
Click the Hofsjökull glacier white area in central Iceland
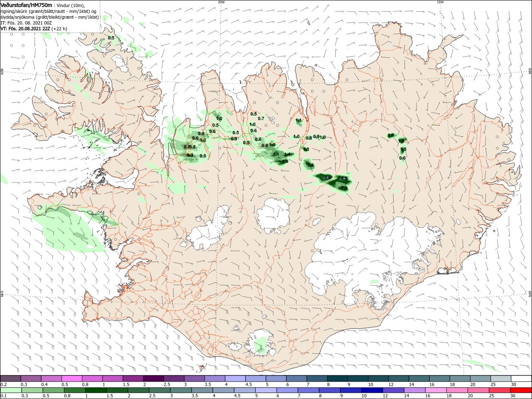pos(273,215)
